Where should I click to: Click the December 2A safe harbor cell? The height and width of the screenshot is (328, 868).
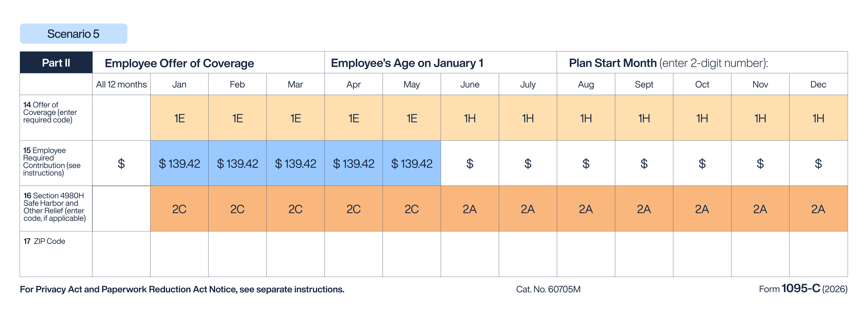pos(818,209)
